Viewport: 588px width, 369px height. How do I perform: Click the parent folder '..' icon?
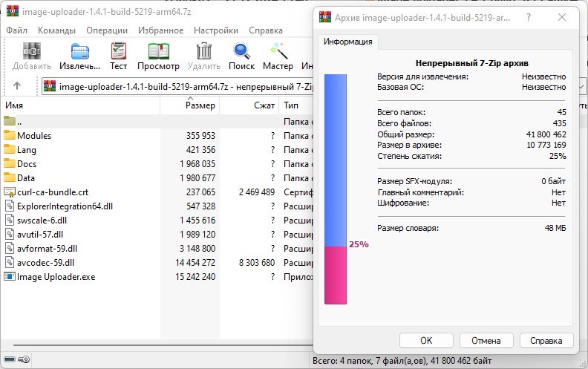click(10, 121)
